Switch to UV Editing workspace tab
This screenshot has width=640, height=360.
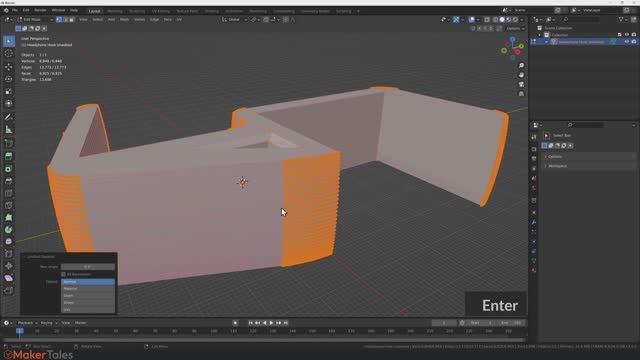coord(161,11)
